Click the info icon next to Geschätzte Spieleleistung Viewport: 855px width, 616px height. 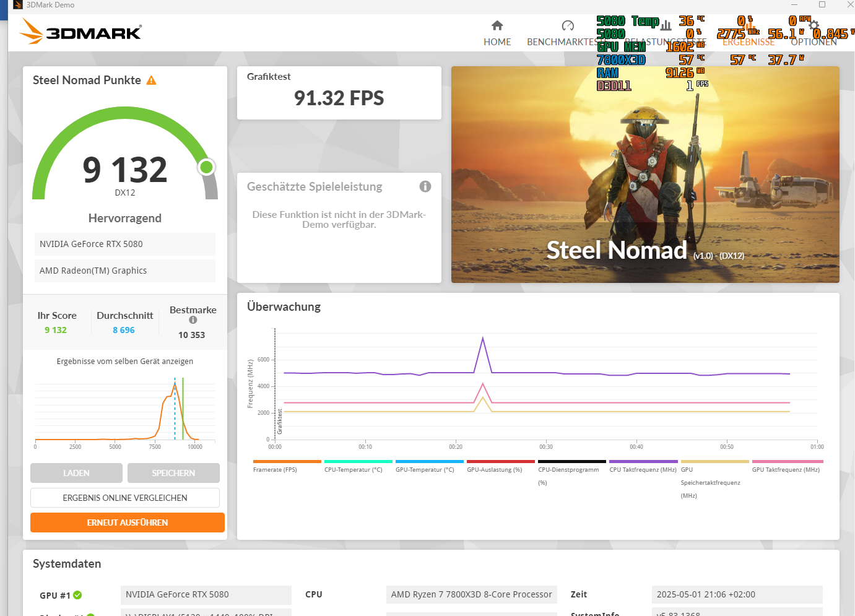coord(425,186)
